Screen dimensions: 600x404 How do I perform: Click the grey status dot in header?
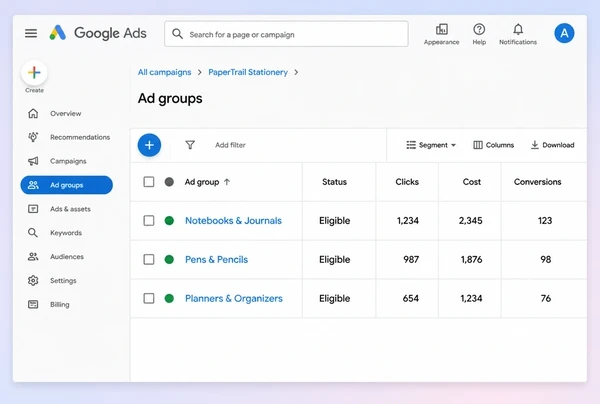click(169, 182)
